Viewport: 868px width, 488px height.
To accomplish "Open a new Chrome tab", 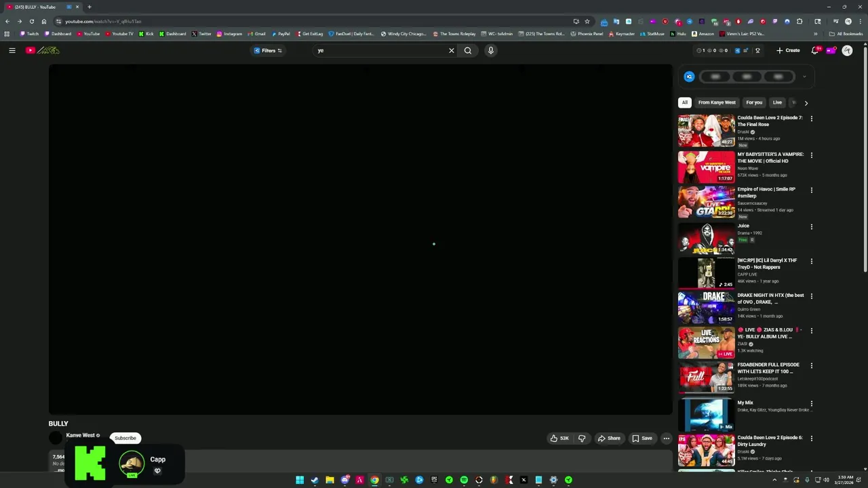I will 89,7.
